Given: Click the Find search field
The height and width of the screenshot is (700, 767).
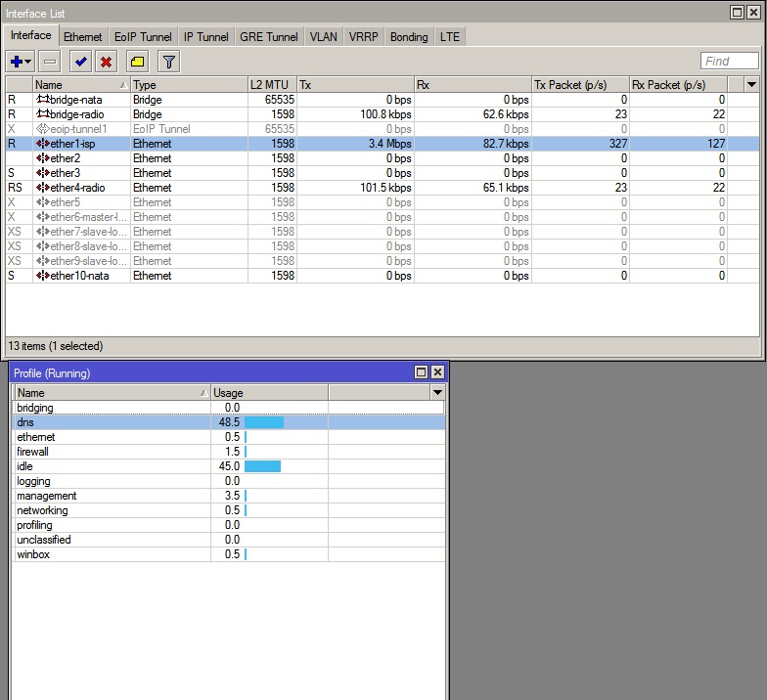Looking at the screenshot, I should (x=730, y=61).
